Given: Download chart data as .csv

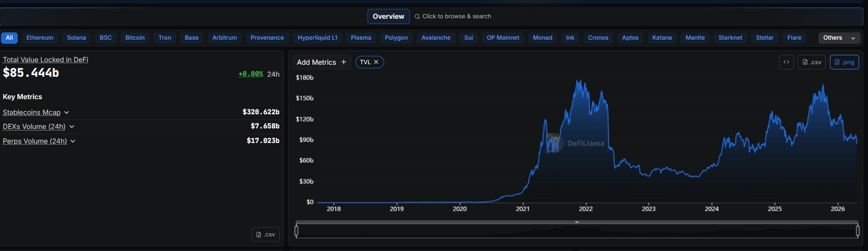Looking at the screenshot, I should [812, 62].
